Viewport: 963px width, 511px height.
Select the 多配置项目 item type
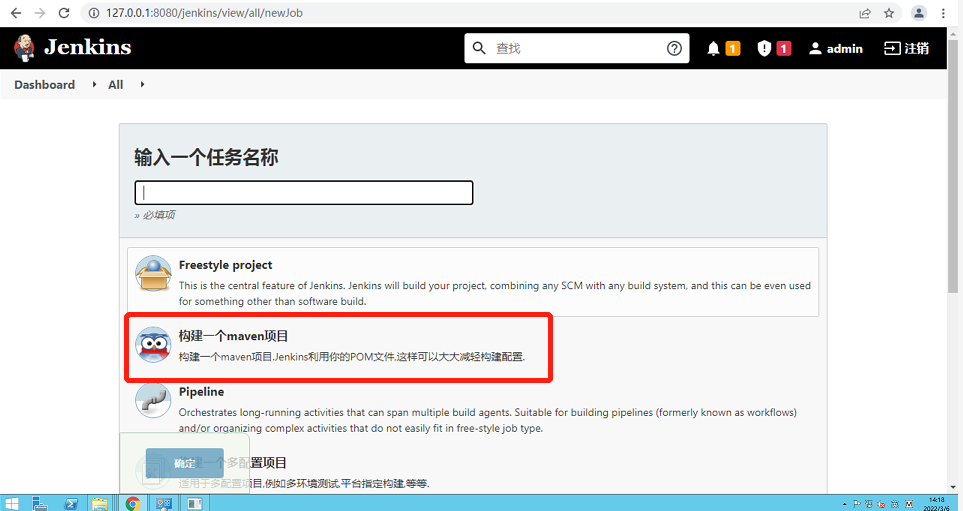pos(473,472)
